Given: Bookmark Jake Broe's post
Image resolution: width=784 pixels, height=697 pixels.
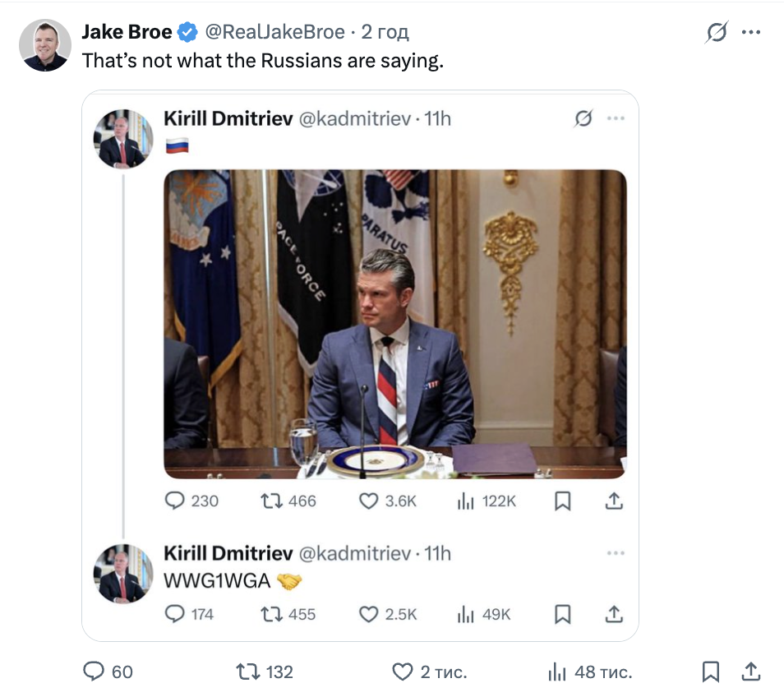Looking at the screenshot, I should pyautogui.click(x=712, y=672).
